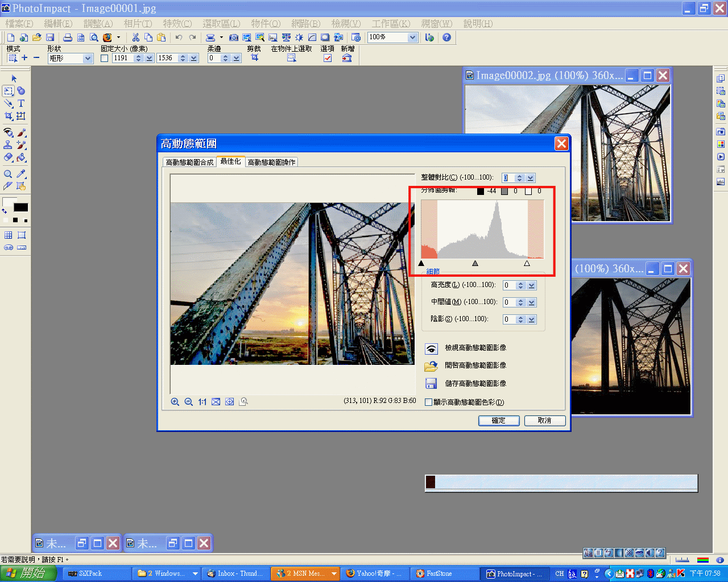Open the 形狀 shape dropdown
The height and width of the screenshot is (582, 728).
tap(88, 58)
